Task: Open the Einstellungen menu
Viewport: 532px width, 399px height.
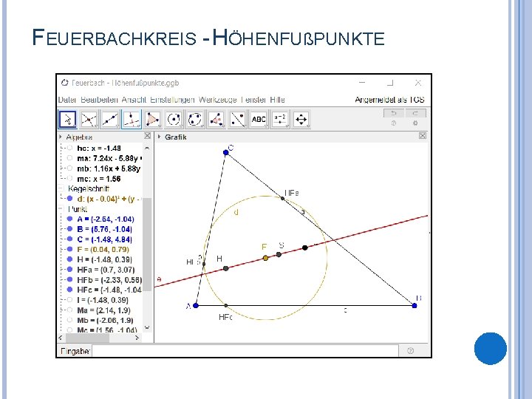Action: point(172,100)
